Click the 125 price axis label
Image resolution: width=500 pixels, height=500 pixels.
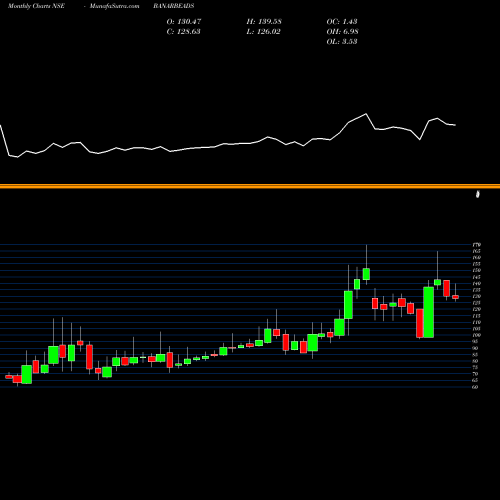(x=476, y=303)
